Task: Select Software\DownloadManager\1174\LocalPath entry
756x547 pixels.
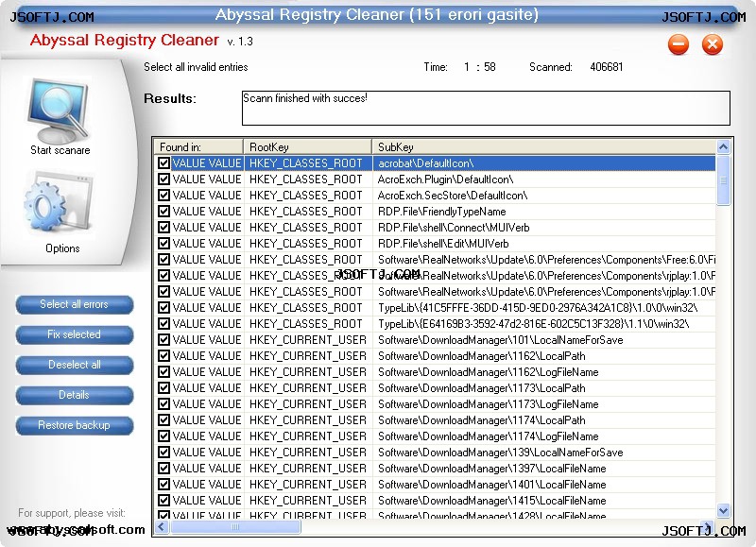Action: tap(435, 420)
